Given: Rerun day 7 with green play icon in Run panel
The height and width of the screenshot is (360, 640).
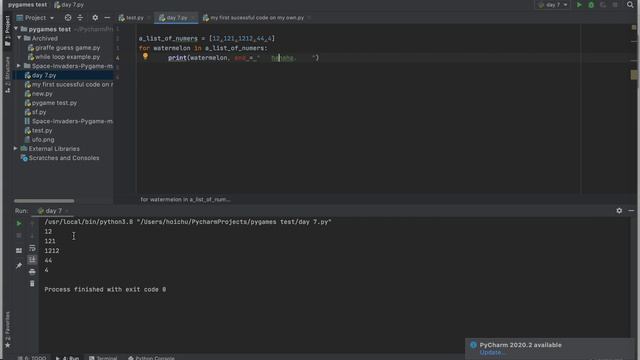Looking at the screenshot, I should [x=19, y=223].
